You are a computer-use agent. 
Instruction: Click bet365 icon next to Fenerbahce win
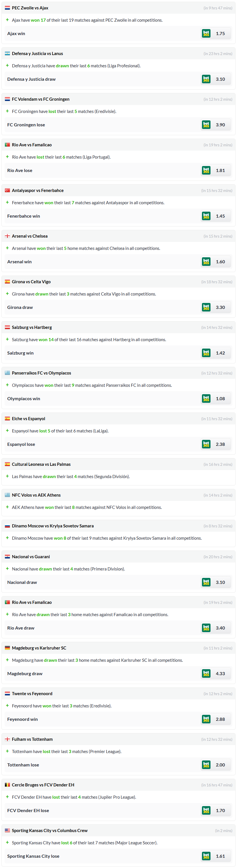coord(206,216)
